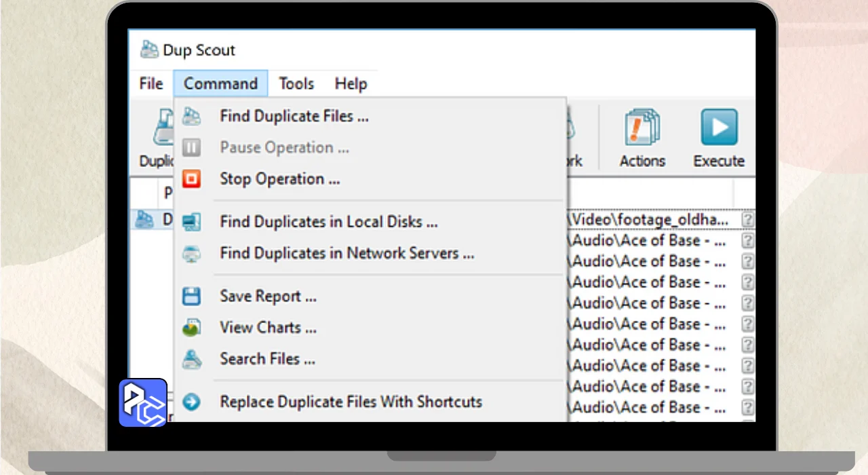This screenshot has width=868, height=475.
Task: Click the Save Report floppy disk icon
Action: click(x=192, y=297)
